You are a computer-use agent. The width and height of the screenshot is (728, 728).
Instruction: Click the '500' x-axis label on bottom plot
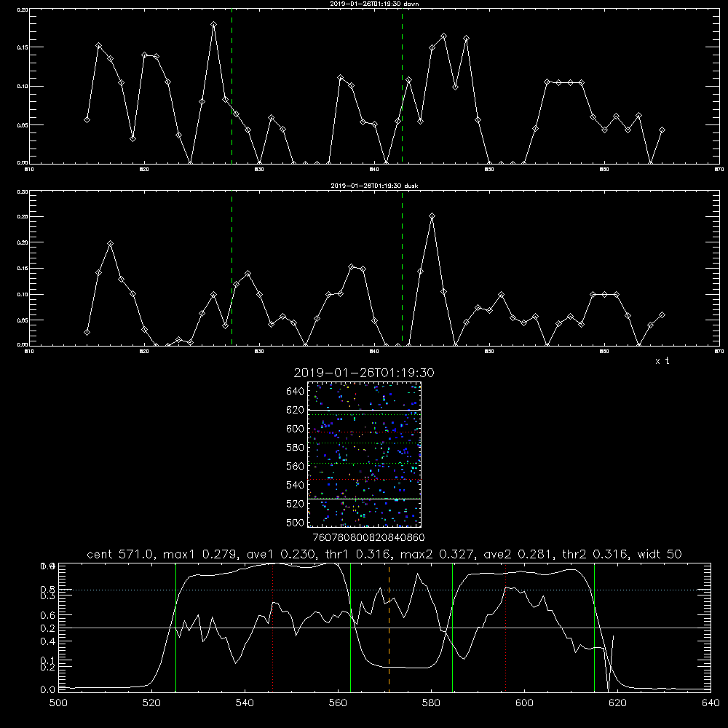pos(58,703)
